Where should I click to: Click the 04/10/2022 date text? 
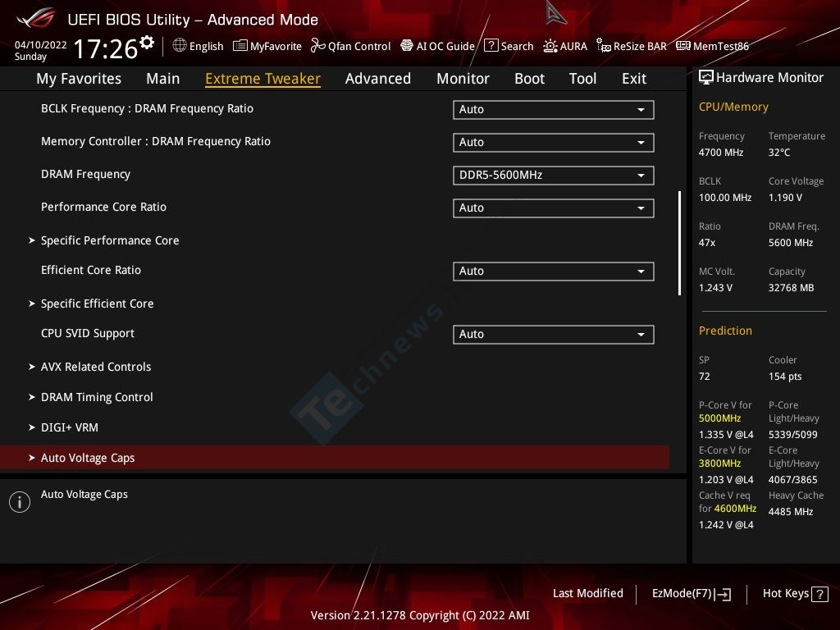(41, 45)
